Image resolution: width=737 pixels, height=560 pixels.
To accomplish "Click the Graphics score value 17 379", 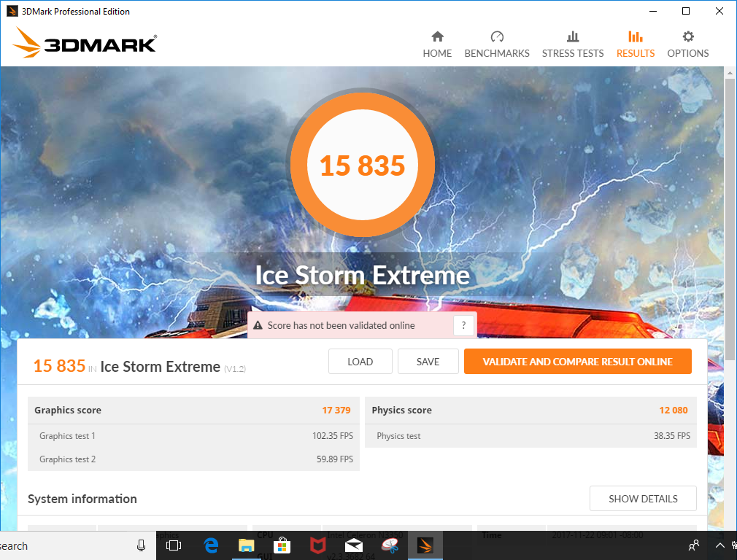I will click(x=336, y=410).
